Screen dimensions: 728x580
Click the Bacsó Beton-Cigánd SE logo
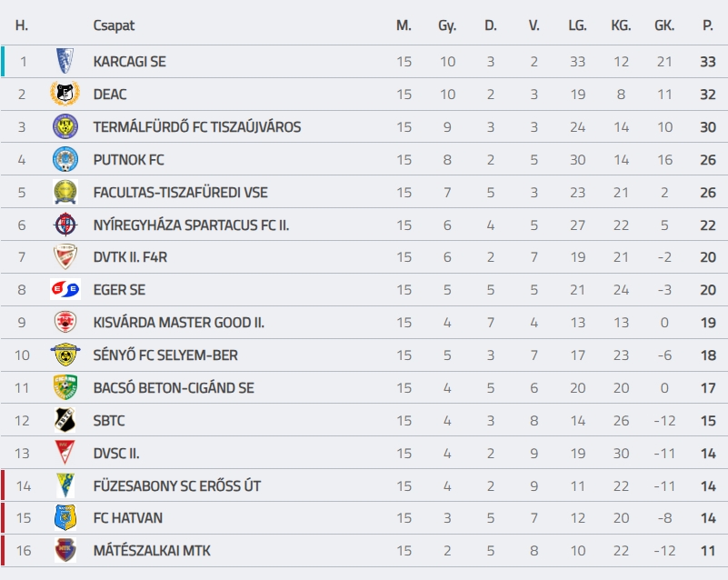click(65, 387)
